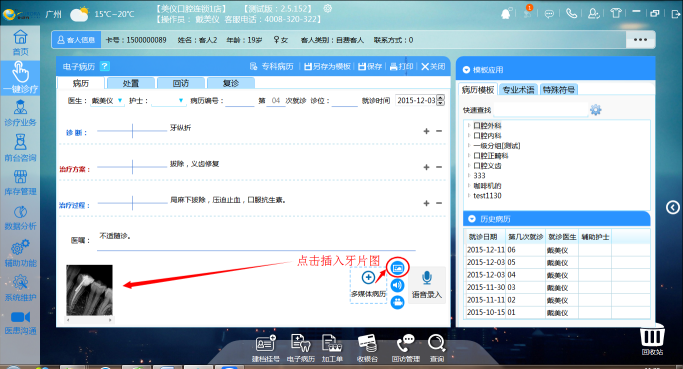Open 库存管理 inventory module
The width and height of the screenshot is (683, 369).
pos(20,182)
